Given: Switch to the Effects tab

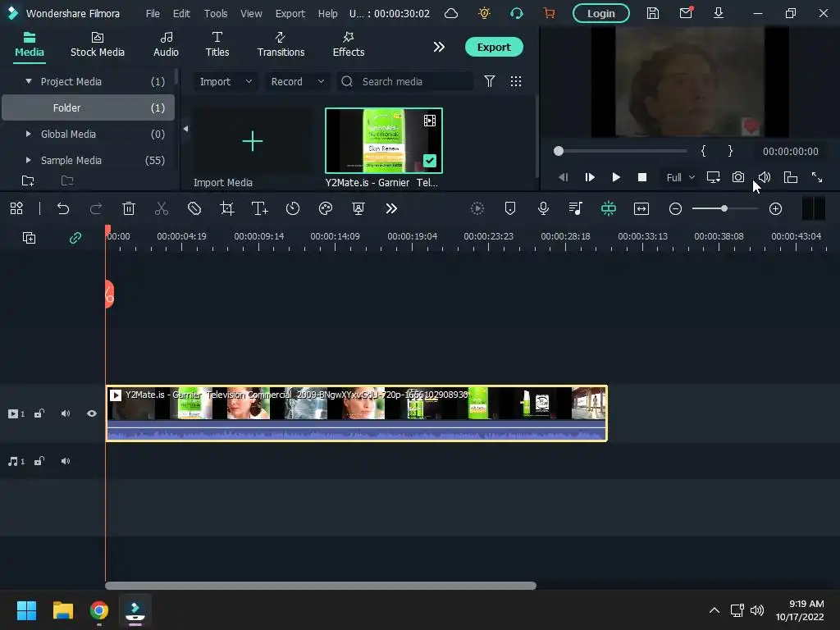Looking at the screenshot, I should point(348,45).
